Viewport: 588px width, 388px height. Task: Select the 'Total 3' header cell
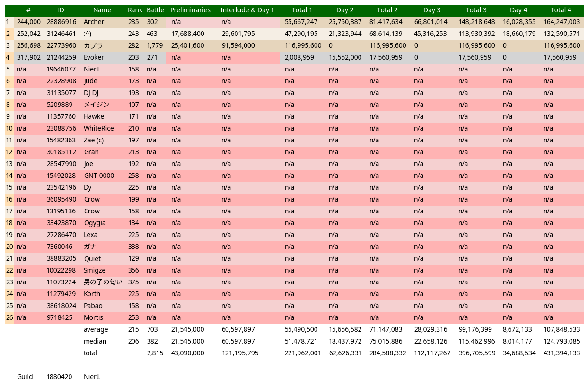pos(476,10)
